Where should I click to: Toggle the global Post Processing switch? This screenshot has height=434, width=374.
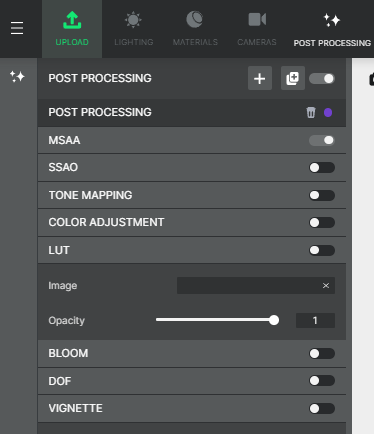[322, 79]
